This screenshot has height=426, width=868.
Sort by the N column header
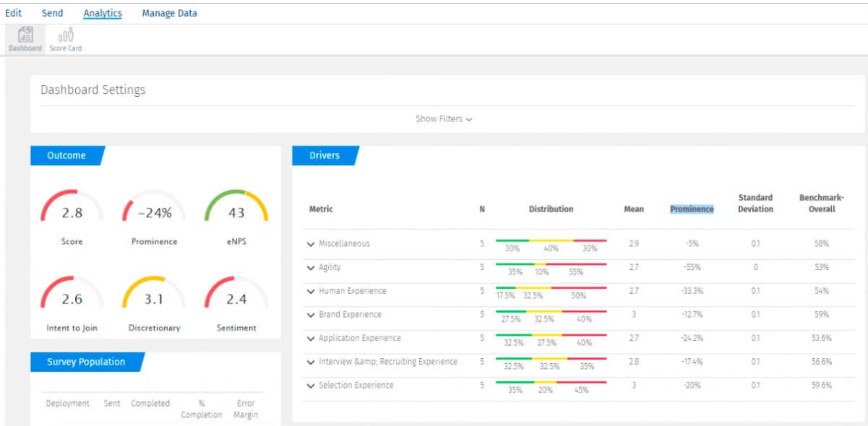482,209
